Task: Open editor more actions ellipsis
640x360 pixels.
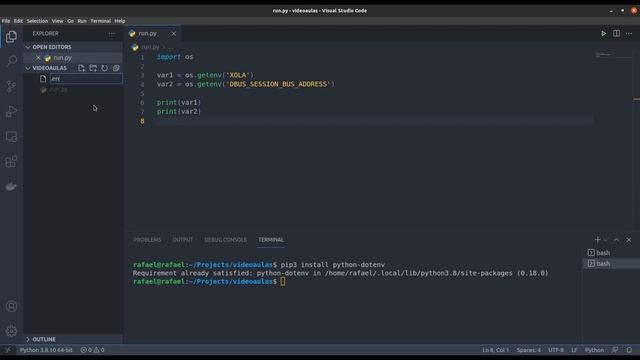Action: click(x=629, y=33)
